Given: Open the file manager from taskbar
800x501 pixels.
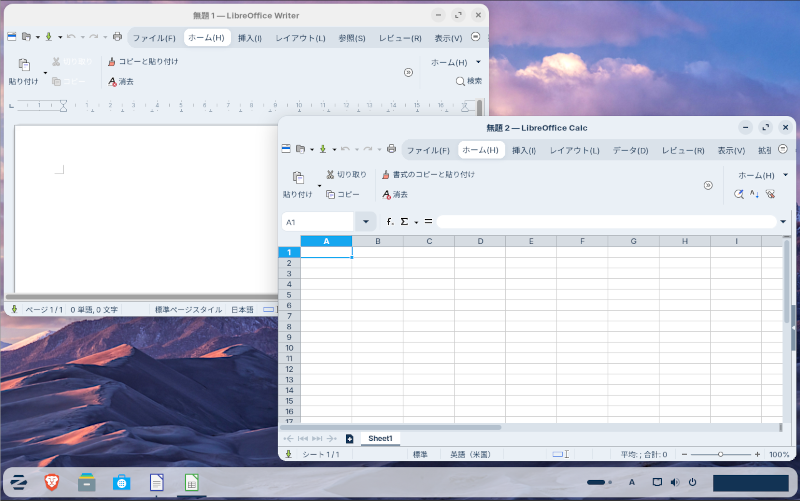Looking at the screenshot, I should [87, 482].
